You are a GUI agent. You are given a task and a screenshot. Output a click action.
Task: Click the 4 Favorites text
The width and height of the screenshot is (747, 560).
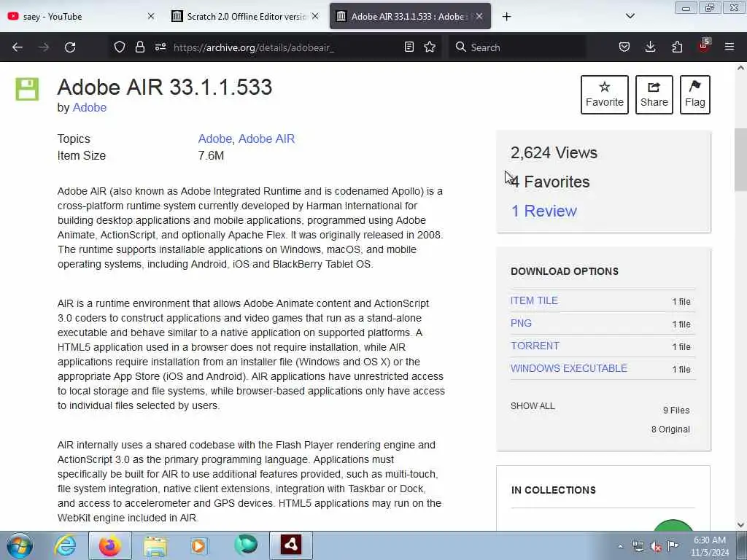pos(550,182)
